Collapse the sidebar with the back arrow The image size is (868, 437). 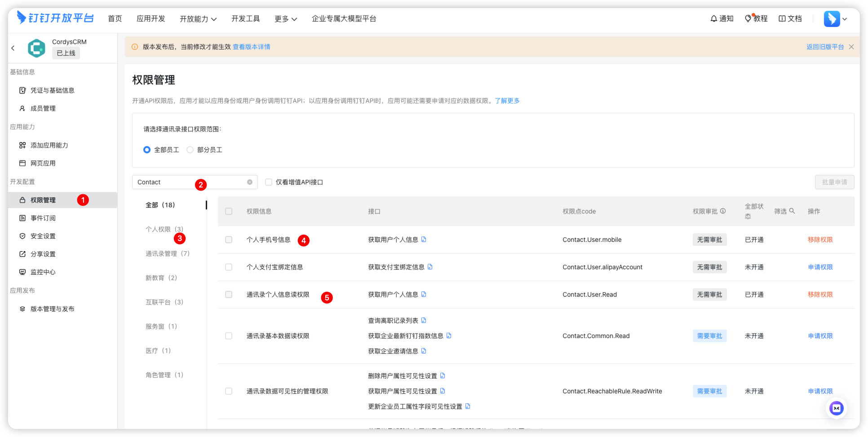pos(13,48)
